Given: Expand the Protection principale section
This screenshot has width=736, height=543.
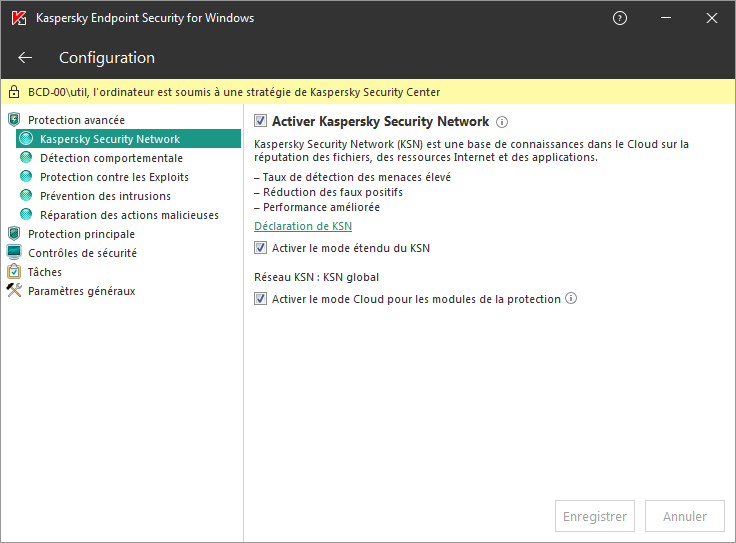Looking at the screenshot, I should [x=81, y=234].
